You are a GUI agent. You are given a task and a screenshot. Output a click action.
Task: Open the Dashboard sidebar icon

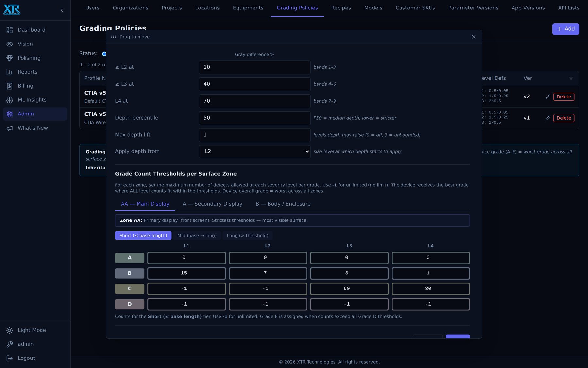(x=9, y=30)
